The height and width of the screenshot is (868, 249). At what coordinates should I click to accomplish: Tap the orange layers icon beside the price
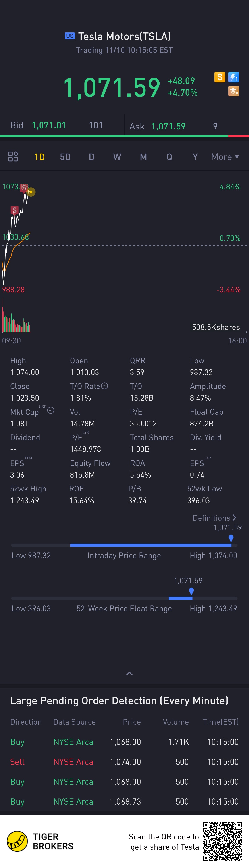coord(234,91)
